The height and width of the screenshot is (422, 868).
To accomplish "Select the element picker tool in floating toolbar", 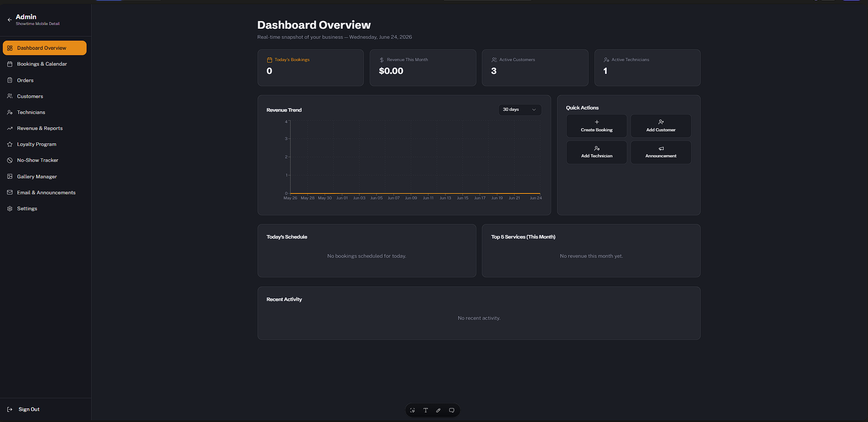I will coord(413,410).
